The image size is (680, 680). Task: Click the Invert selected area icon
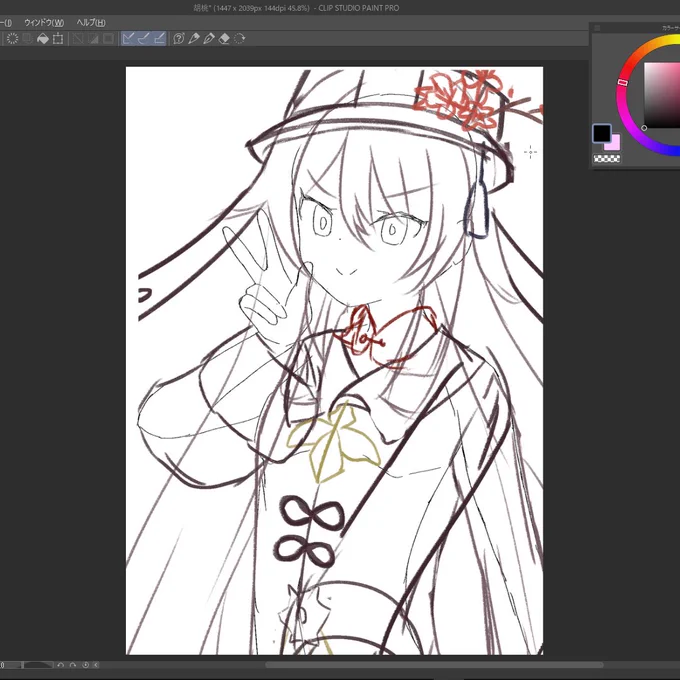coord(93,39)
